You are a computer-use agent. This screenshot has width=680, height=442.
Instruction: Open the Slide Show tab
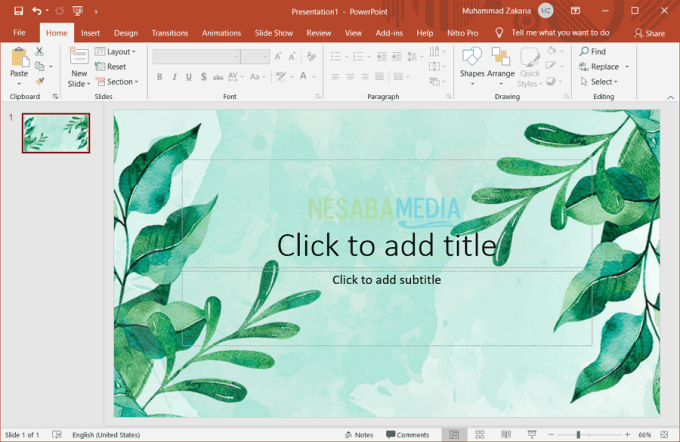pyautogui.click(x=274, y=33)
